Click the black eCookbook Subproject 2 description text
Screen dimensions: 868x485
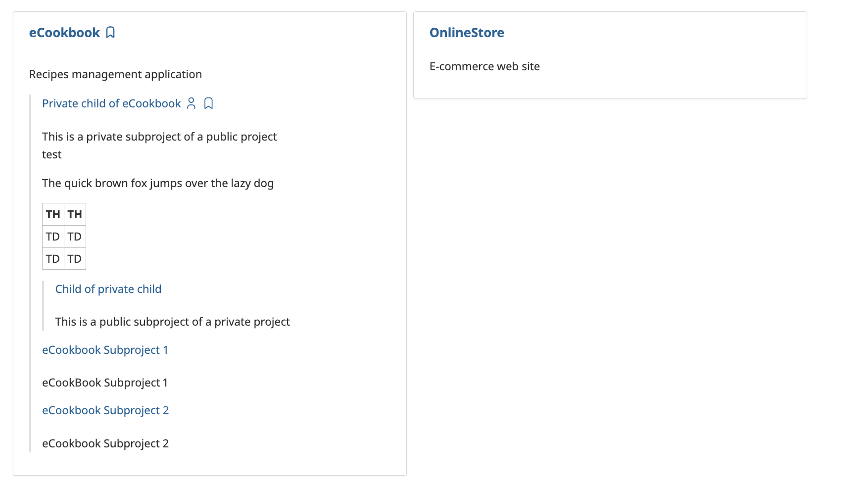tap(105, 443)
